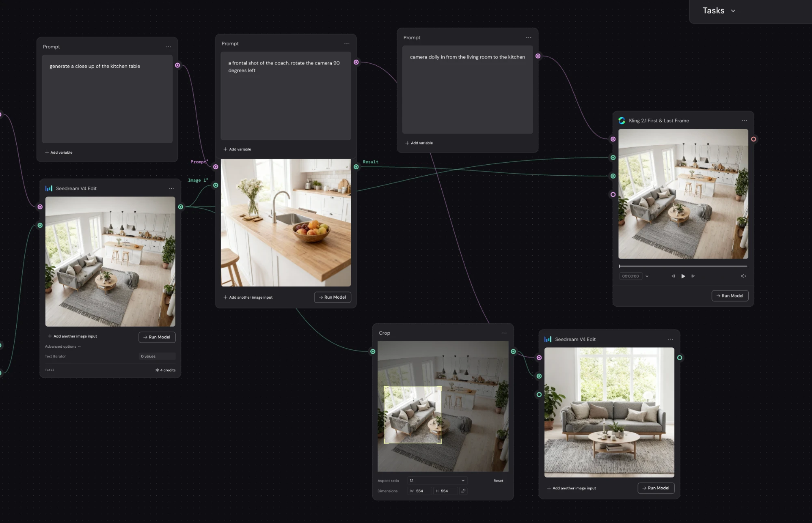This screenshot has height=523, width=812.
Task: Click the Kling video progress slider
Action: coord(683,266)
